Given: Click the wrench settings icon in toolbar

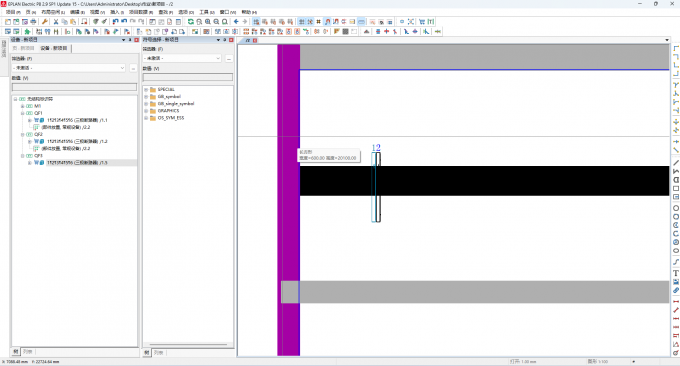Looking at the screenshot, I should pyautogui.click(x=44, y=22).
